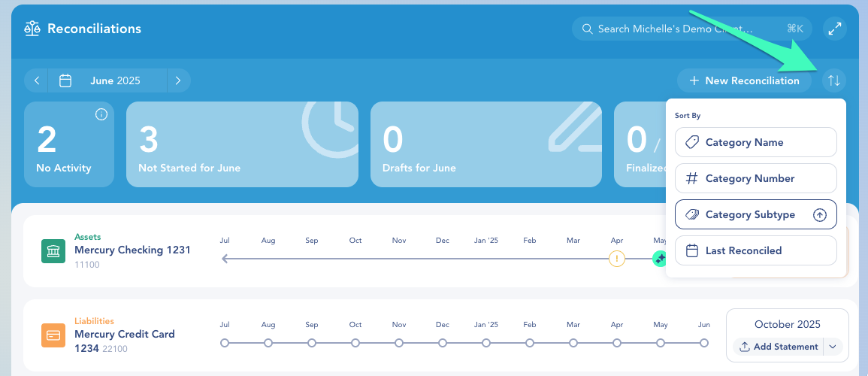Click the New Reconciliation button
Screen dimensions: 868x376
coord(744,80)
